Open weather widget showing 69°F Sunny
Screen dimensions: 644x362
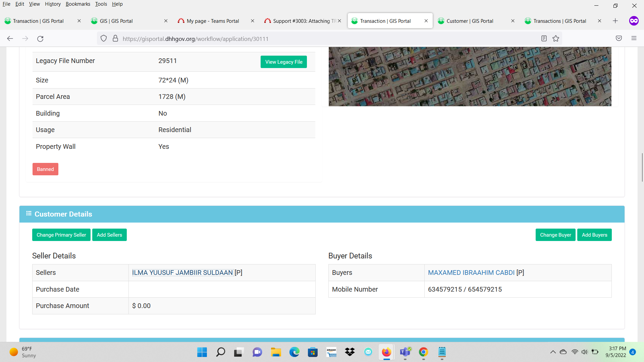[x=23, y=352]
